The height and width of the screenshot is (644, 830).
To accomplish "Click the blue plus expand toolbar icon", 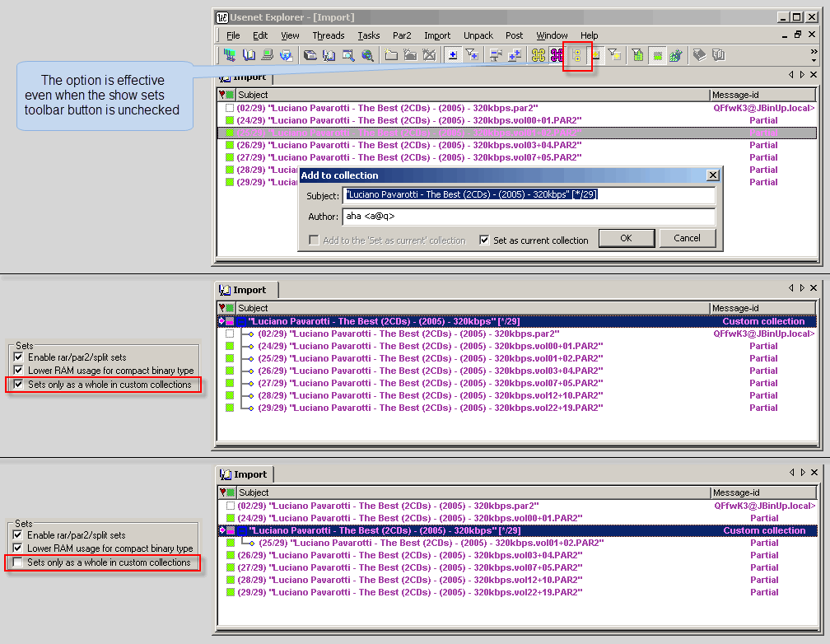I will tap(452, 55).
